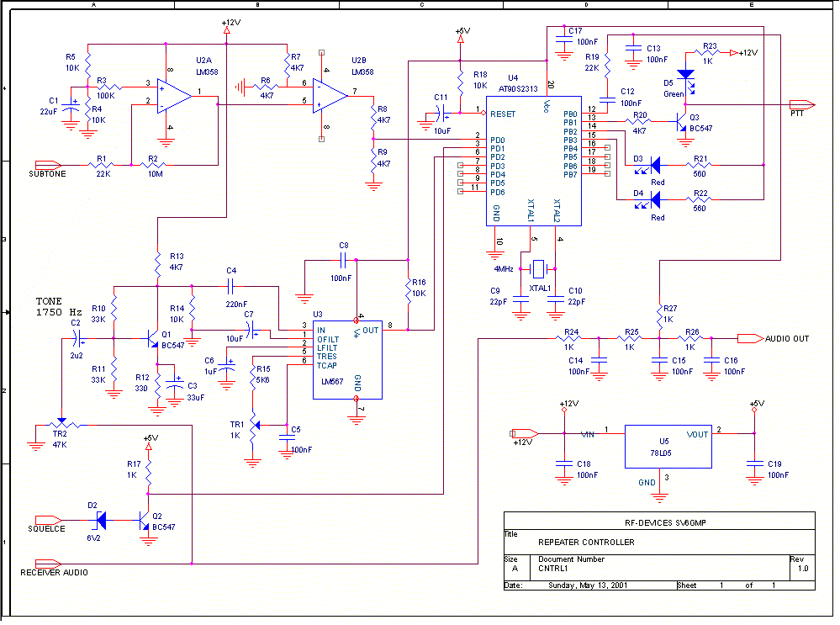This screenshot has height=625, width=840.
Task: Select the D5 Green LED symbol
Action: [686, 74]
